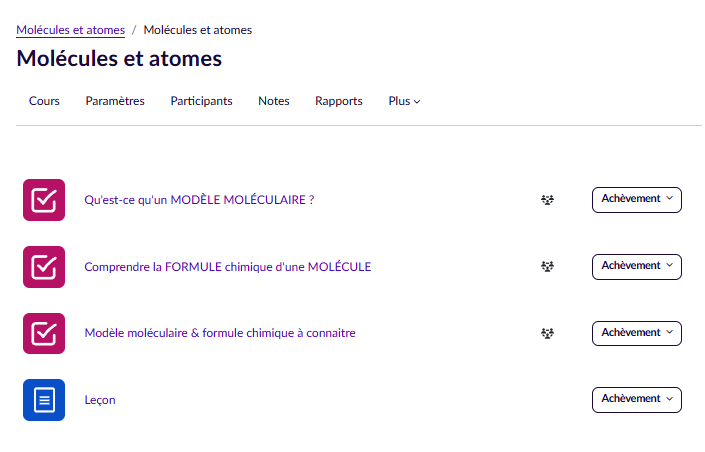705x452 pixels.
Task: Go to the Notes tab
Action: pos(273,101)
